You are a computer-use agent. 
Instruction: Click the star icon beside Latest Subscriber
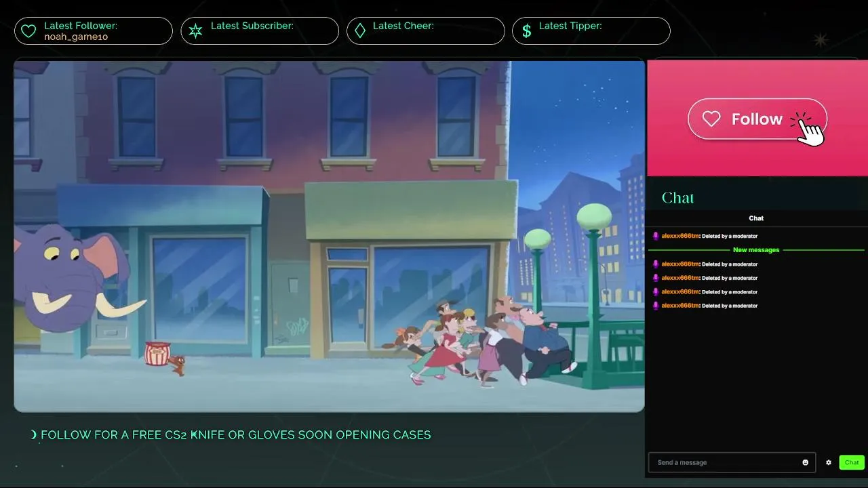(x=195, y=31)
